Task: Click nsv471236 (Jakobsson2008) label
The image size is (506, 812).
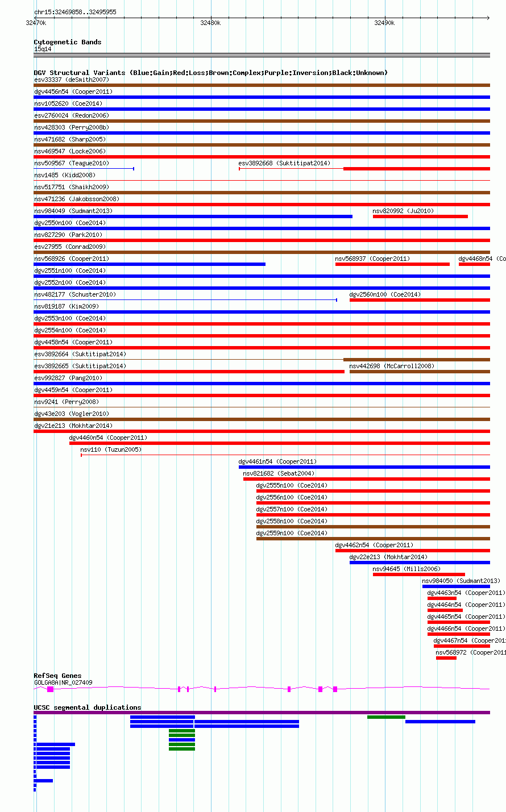Action: tap(77, 199)
